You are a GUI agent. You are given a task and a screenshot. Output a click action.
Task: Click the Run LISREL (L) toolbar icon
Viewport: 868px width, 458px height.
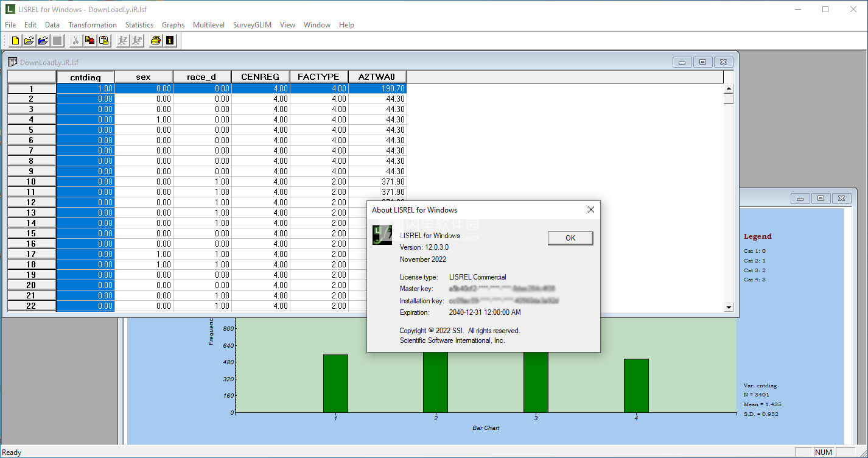(122, 40)
